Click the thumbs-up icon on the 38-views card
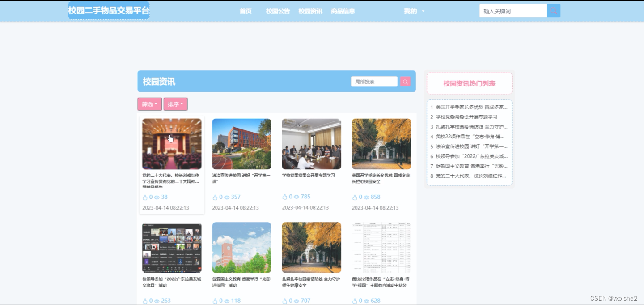The width and height of the screenshot is (644, 305). pos(145,197)
